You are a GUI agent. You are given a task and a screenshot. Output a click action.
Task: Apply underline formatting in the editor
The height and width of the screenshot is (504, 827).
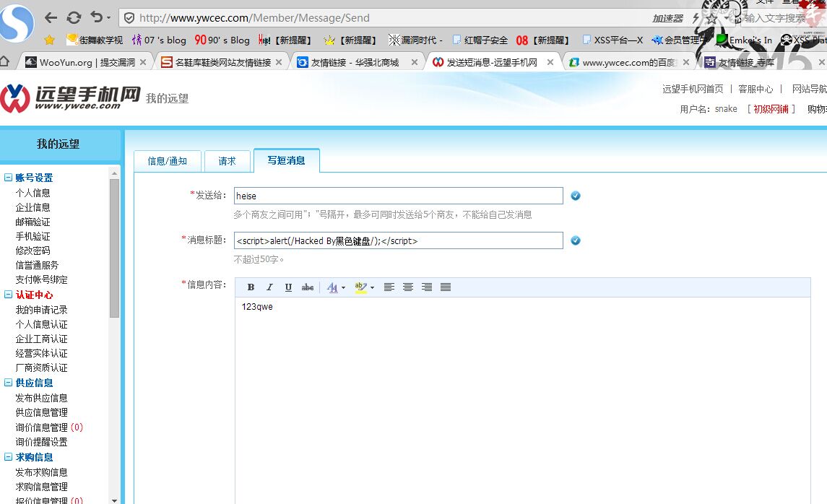(288, 287)
